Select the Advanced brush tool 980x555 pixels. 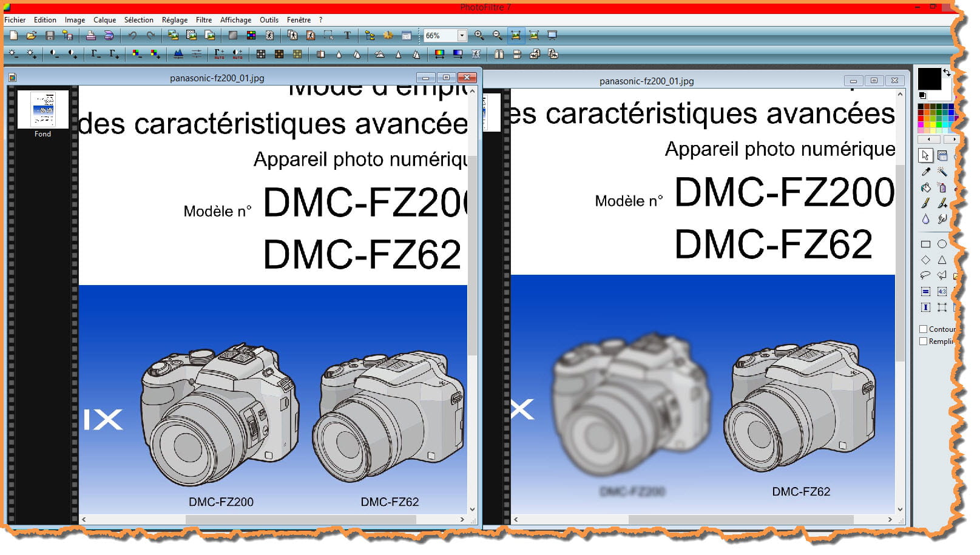pyautogui.click(x=942, y=204)
